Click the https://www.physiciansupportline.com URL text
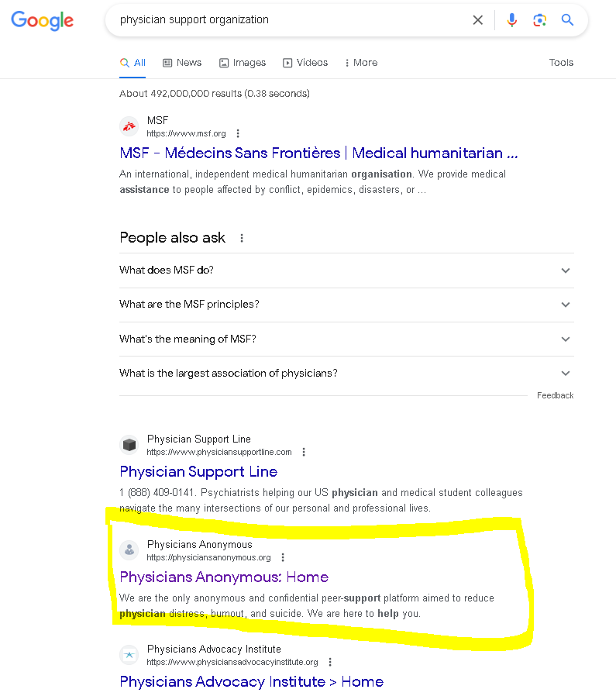 pos(219,453)
